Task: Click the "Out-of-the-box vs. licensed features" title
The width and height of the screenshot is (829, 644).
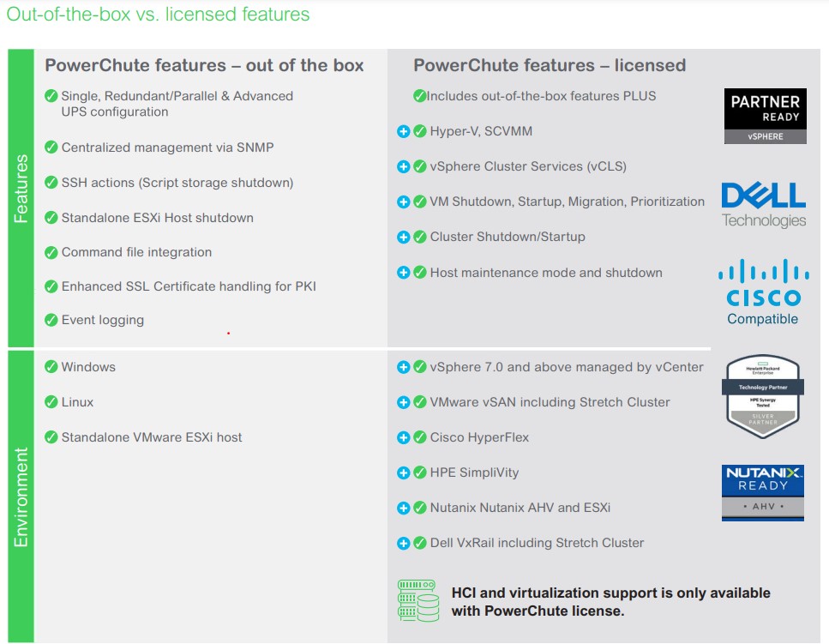Action: (x=158, y=15)
